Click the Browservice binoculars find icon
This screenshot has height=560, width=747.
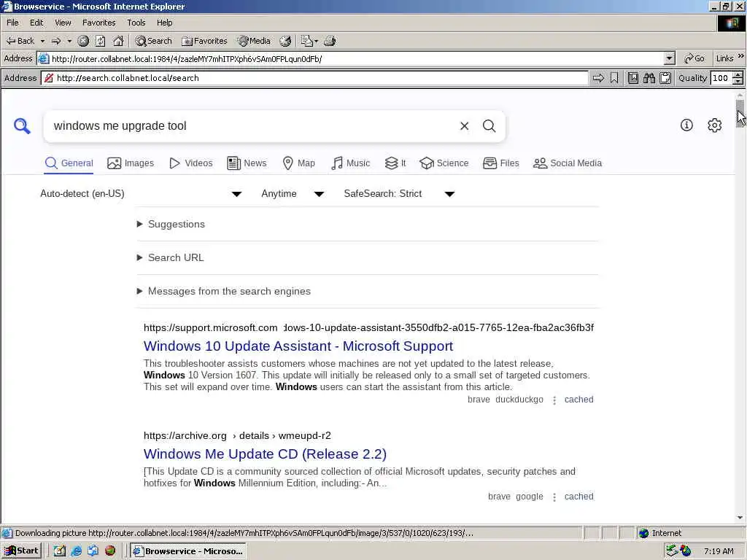pyautogui.click(x=649, y=78)
